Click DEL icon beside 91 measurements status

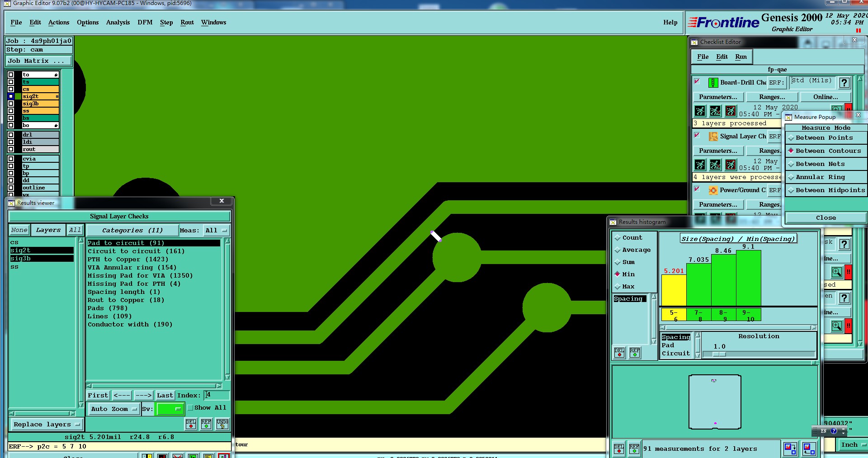[x=619, y=449]
